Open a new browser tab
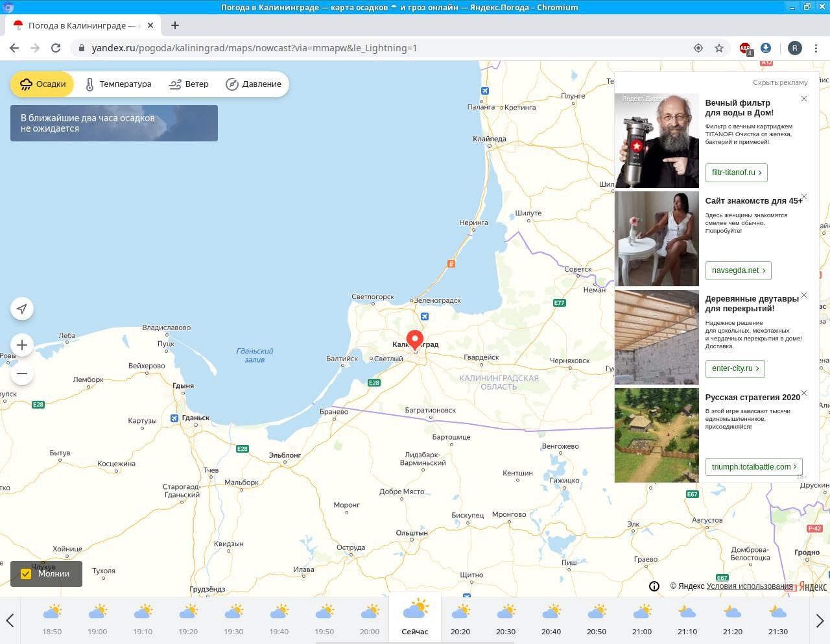 174,25
